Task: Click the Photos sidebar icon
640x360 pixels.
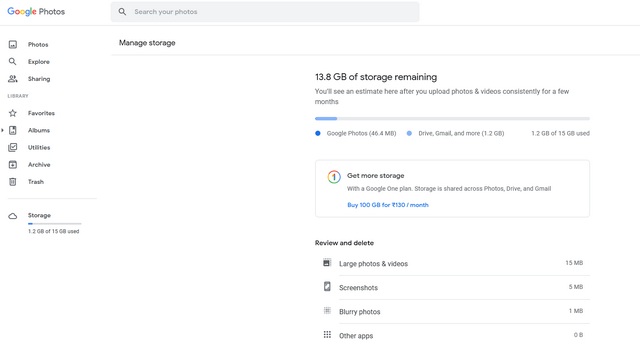Action: (13, 44)
